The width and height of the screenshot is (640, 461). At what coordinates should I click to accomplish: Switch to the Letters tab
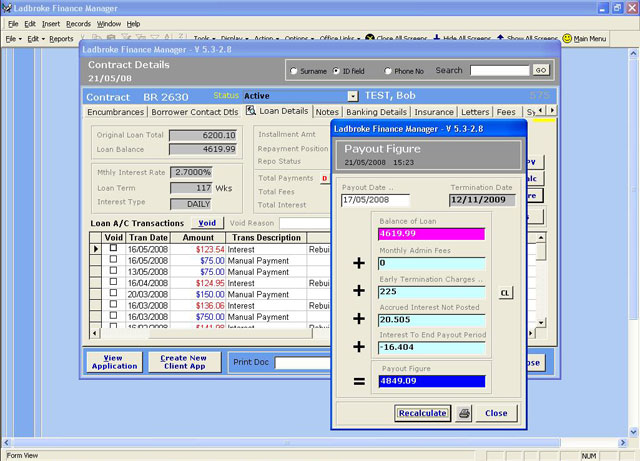point(475,112)
